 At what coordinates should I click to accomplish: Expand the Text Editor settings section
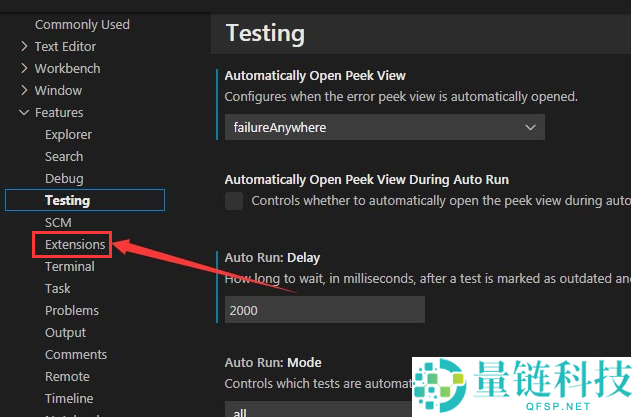coord(65,46)
